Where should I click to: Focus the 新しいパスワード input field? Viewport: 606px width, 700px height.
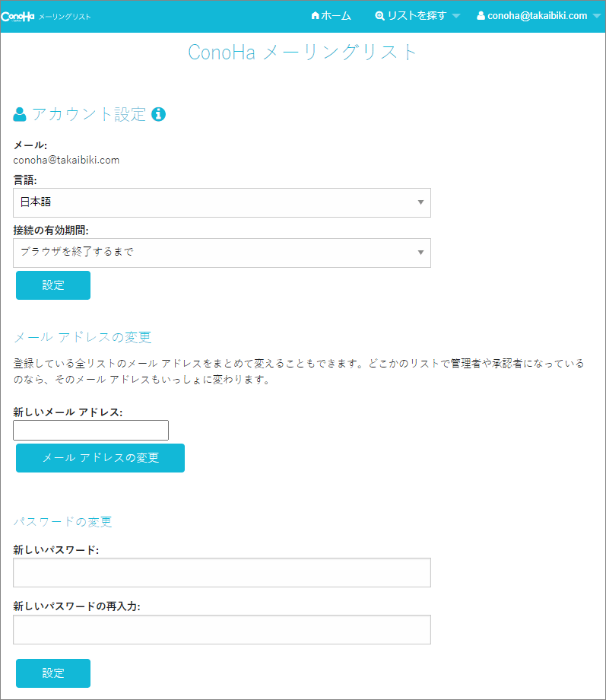(222, 572)
